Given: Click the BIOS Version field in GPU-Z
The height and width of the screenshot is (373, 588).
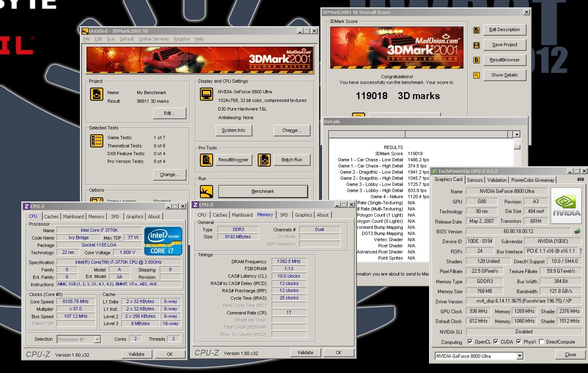Looking at the screenshot, I should click(x=518, y=231).
